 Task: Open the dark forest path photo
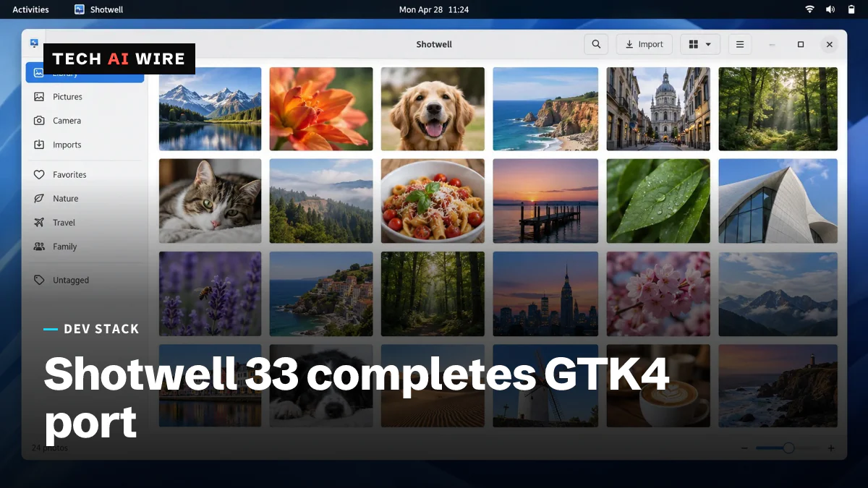(x=433, y=294)
